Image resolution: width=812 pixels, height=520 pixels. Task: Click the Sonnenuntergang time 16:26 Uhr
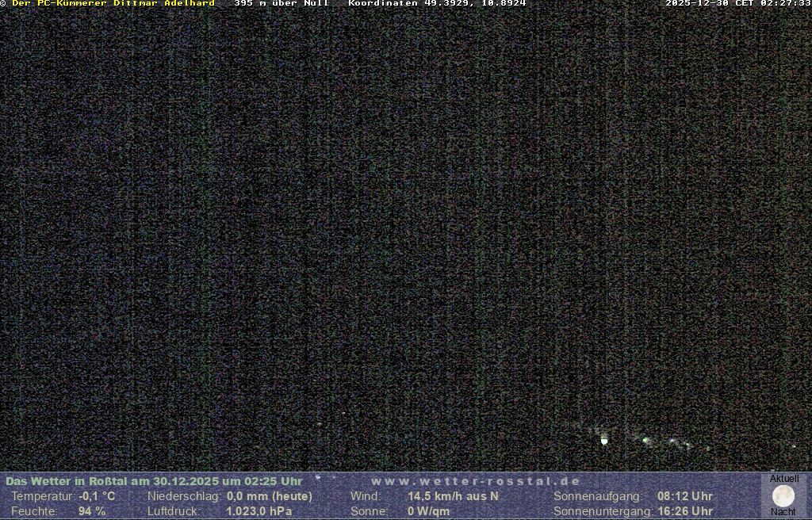[684, 511]
